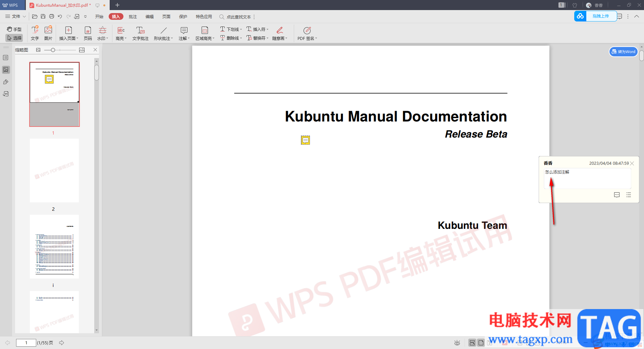Close the note popup by 香香

tap(632, 163)
